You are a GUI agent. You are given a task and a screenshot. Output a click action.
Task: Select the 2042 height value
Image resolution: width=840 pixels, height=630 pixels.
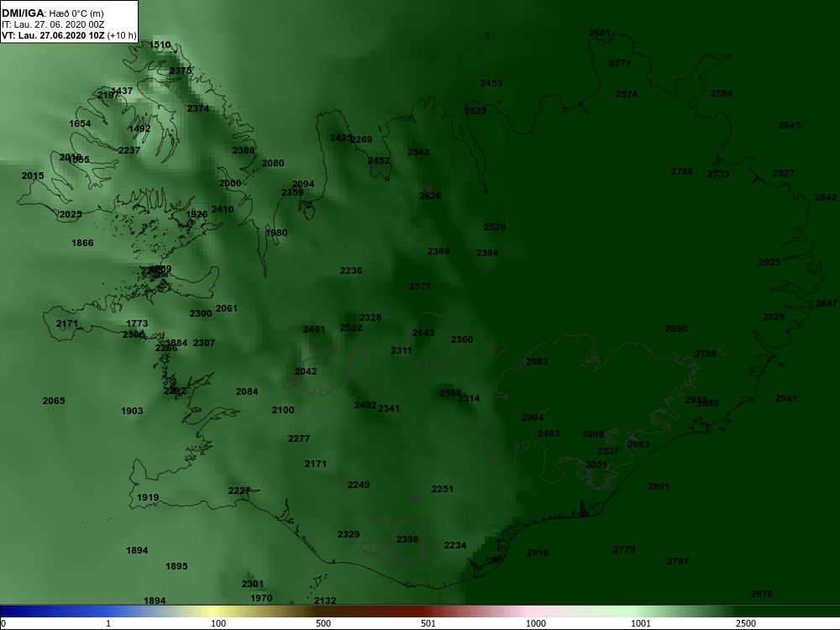tap(306, 372)
